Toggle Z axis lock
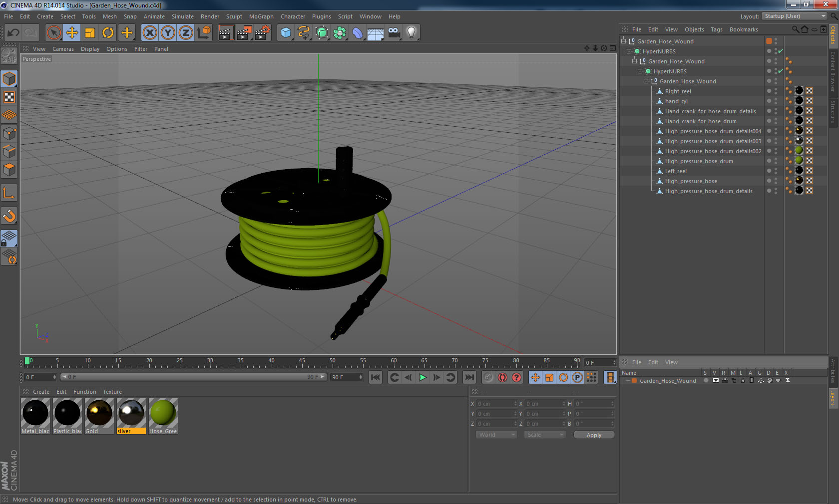The height and width of the screenshot is (504, 839). (x=186, y=33)
